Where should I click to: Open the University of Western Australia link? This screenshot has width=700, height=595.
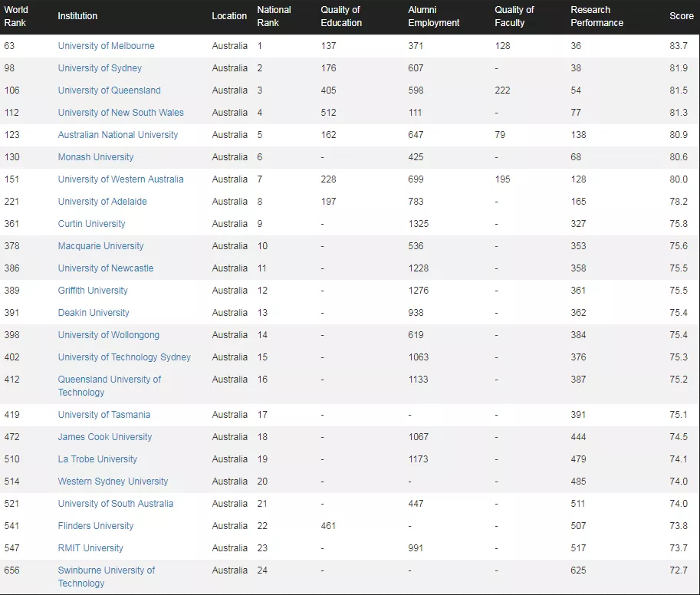pyautogui.click(x=120, y=179)
